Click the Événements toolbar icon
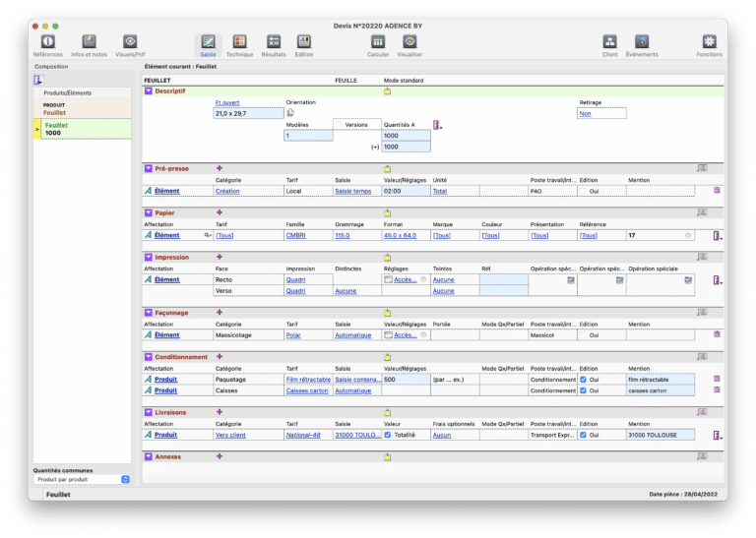756x538 pixels. (x=641, y=42)
